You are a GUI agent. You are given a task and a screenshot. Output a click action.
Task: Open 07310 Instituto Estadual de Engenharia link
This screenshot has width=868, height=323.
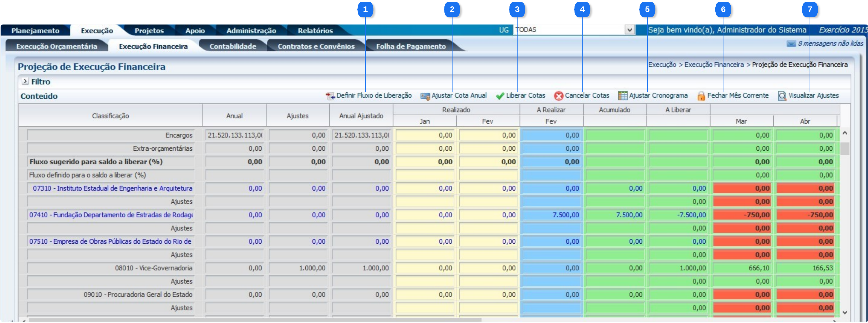click(112, 188)
